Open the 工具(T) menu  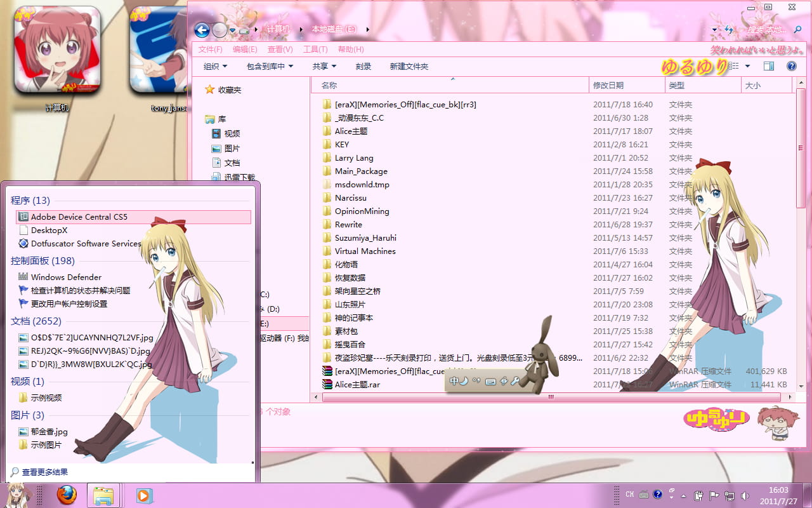point(315,49)
